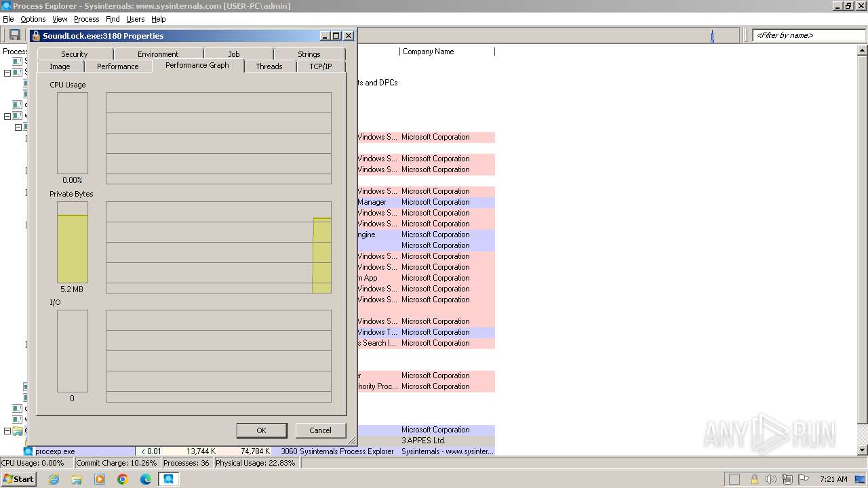Open Internet Explorer from the taskbar
This screenshot has height=488, width=868.
tap(54, 479)
